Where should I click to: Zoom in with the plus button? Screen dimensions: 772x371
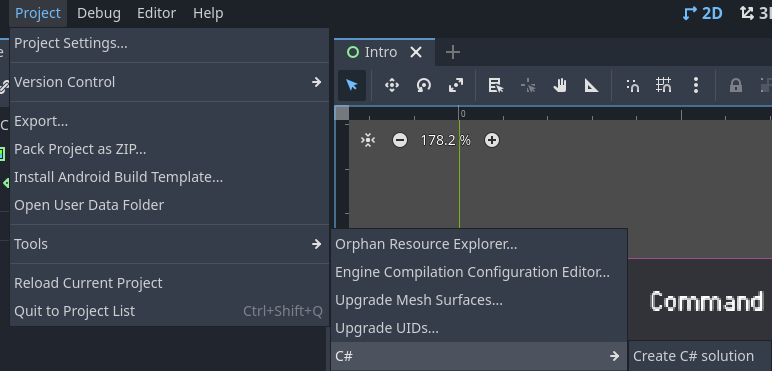pyautogui.click(x=492, y=140)
